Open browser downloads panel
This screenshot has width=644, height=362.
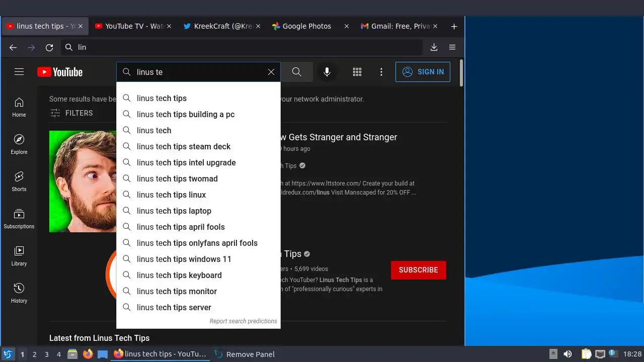[x=434, y=47]
